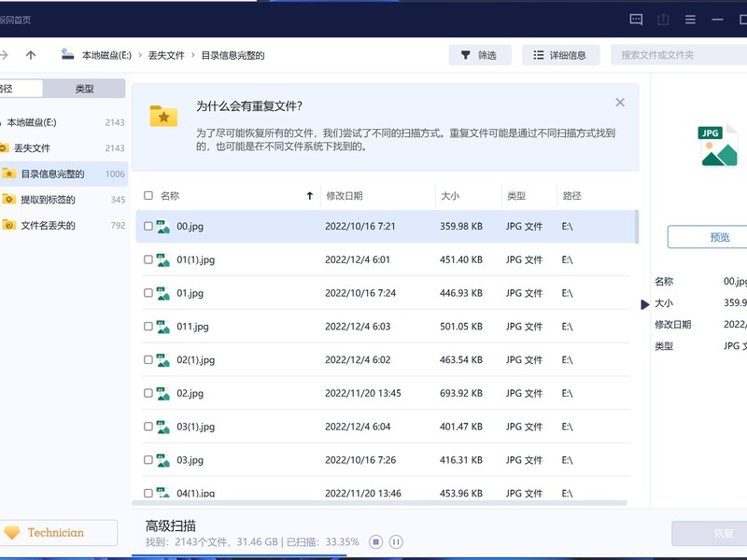Select 目录信息完整的 folder in the tree
The width and height of the screenshot is (747, 560).
coord(63,174)
